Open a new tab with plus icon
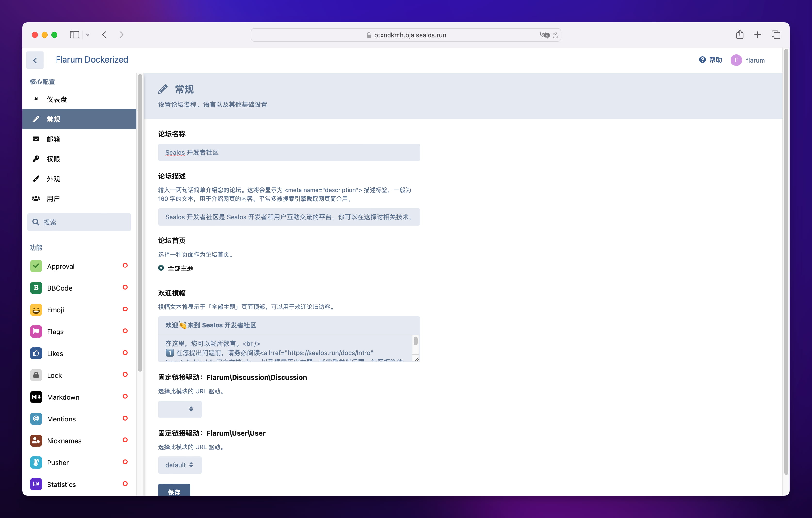The width and height of the screenshot is (812, 518). point(757,35)
